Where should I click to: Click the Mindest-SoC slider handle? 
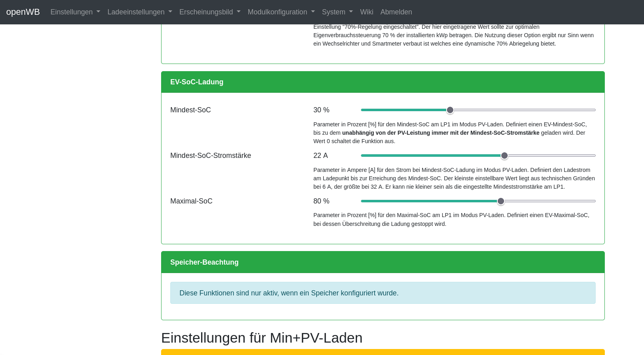(x=450, y=110)
